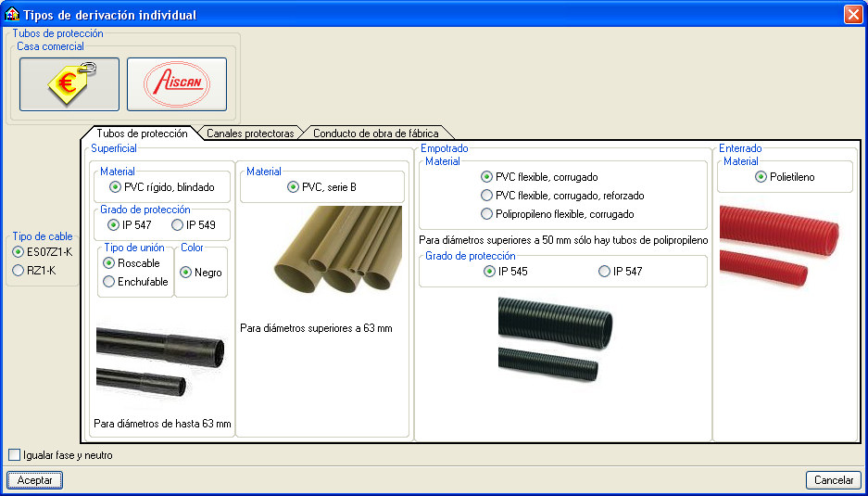Select Negro color option
868x496 pixels.
[201, 273]
